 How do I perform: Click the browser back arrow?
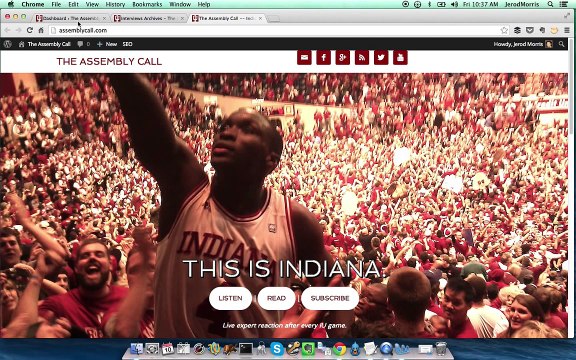pyautogui.click(x=7, y=30)
